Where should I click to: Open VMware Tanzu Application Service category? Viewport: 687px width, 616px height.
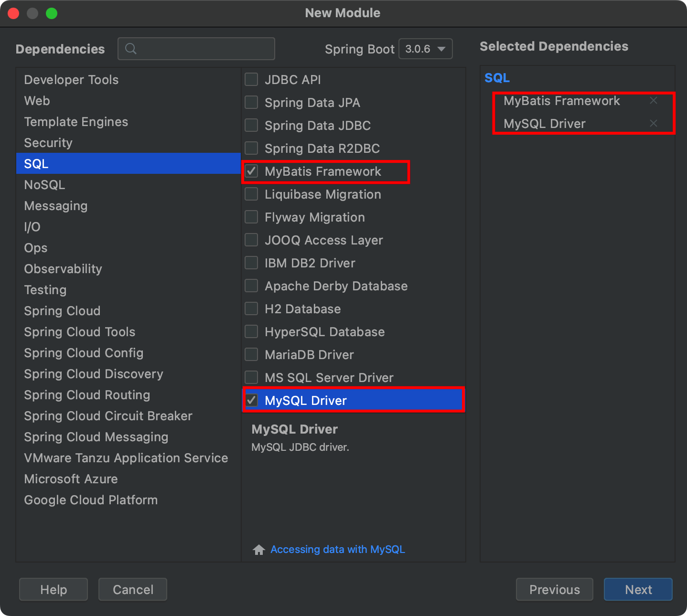pyautogui.click(x=128, y=458)
